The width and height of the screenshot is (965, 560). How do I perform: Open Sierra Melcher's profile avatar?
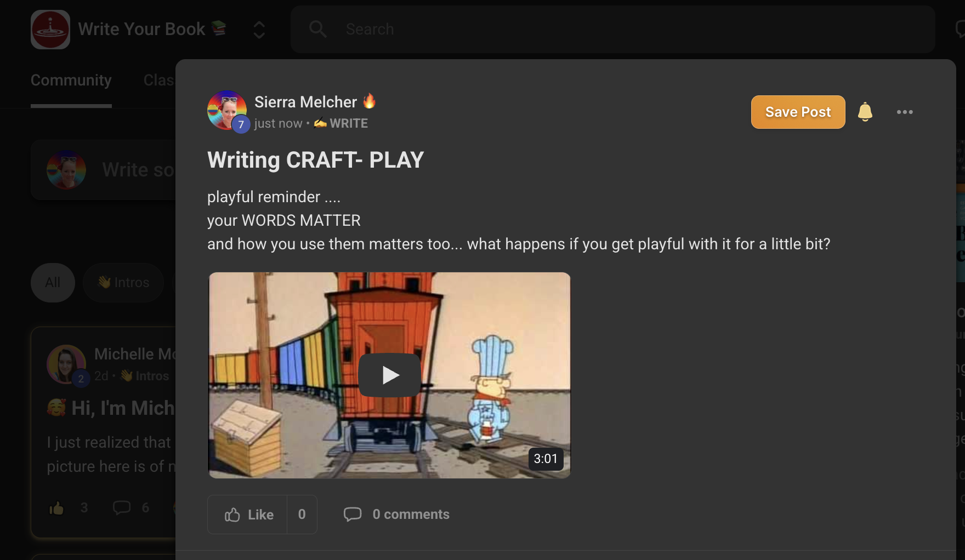pos(227,110)
